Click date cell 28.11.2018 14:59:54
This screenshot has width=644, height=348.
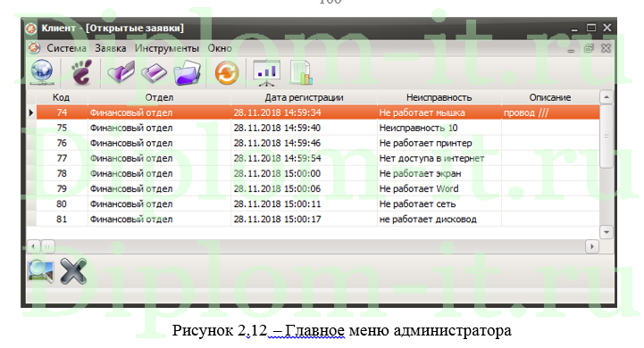pyautogui.click(x=304, y=158)
